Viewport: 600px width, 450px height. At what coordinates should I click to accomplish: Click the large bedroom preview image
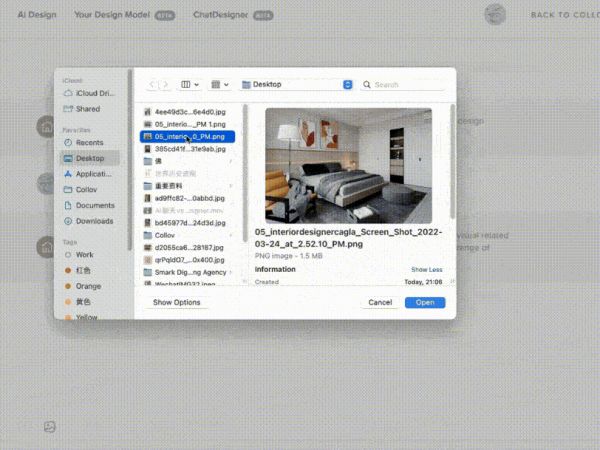347,165
